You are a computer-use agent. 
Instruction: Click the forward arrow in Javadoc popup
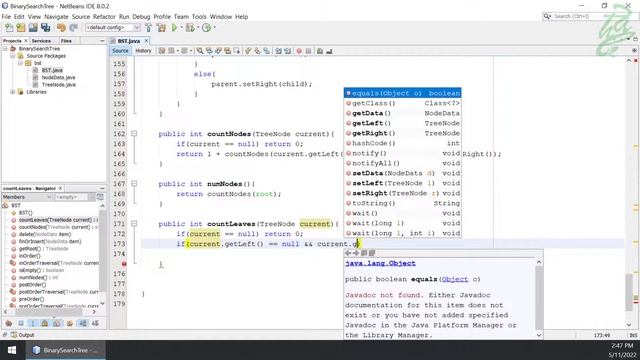(356, 253)
